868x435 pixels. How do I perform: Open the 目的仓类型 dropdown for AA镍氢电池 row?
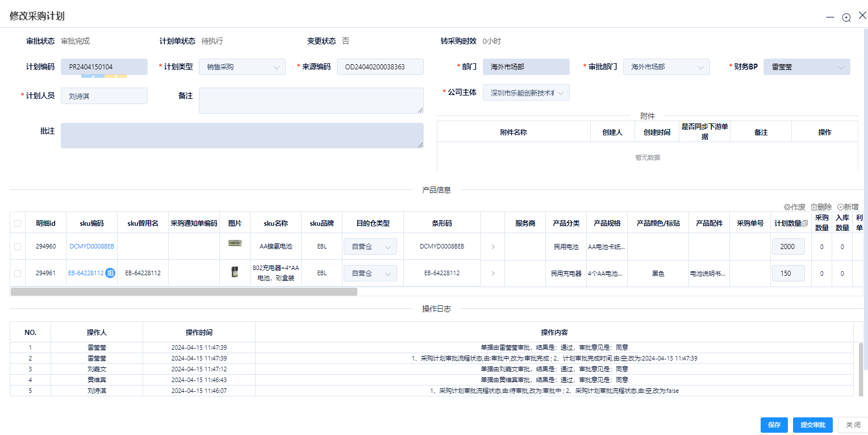pos(369,246)
